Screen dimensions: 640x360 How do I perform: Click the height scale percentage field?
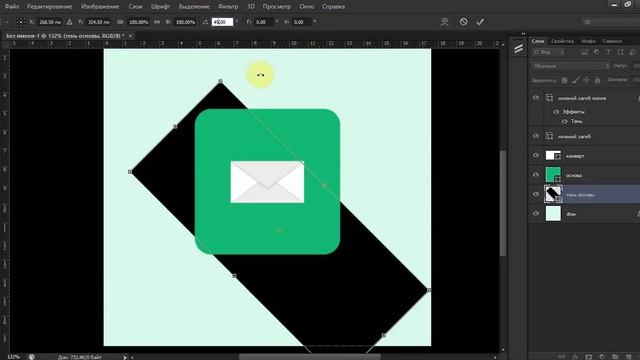pyautogui.click(x=185, y=22)
